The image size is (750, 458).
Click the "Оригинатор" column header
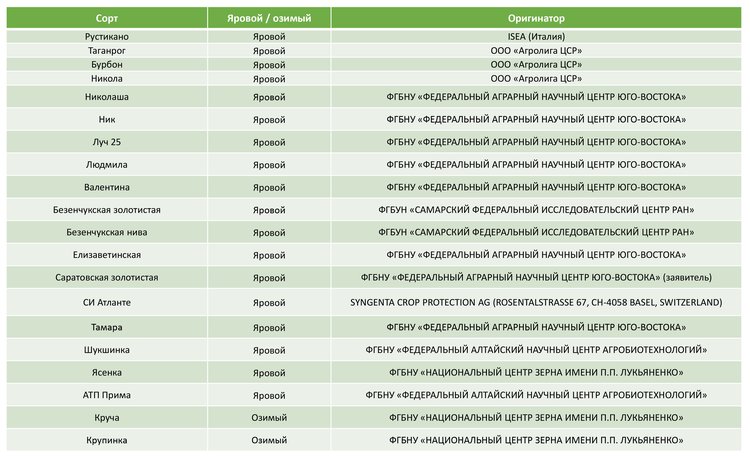click(x=537, y=19)
